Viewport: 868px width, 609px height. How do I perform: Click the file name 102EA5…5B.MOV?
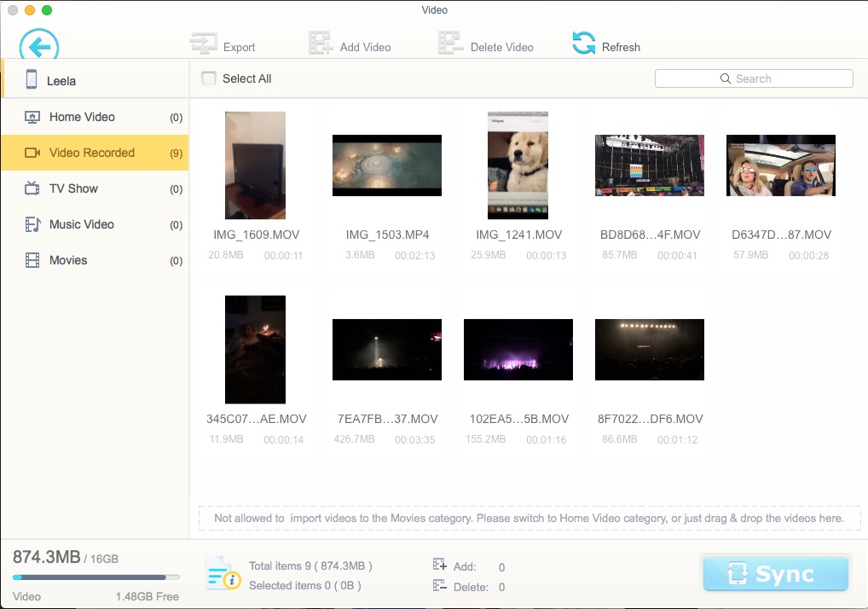(x=519, y=419)
